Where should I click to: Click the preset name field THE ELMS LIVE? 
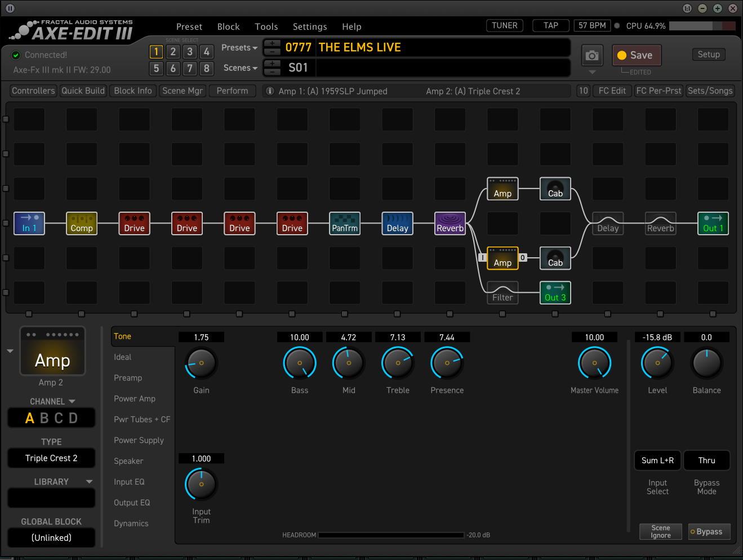[443, 47]
